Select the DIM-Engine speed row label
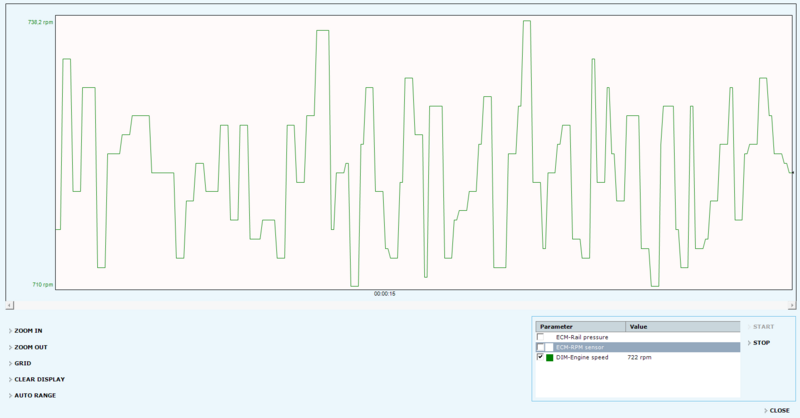Viewport: 800px width, 418px height. 582,358
